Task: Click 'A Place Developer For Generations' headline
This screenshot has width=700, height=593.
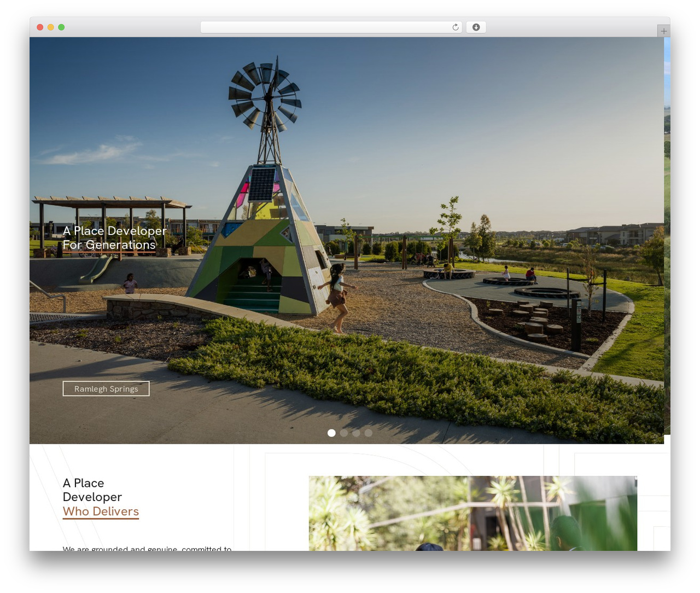Action: click(x=115, y=238)
